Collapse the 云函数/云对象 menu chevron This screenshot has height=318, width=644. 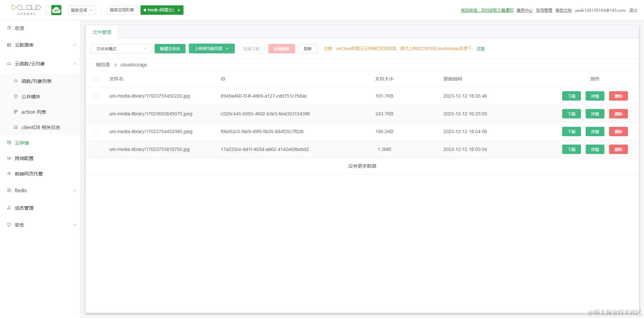(75, 63)
